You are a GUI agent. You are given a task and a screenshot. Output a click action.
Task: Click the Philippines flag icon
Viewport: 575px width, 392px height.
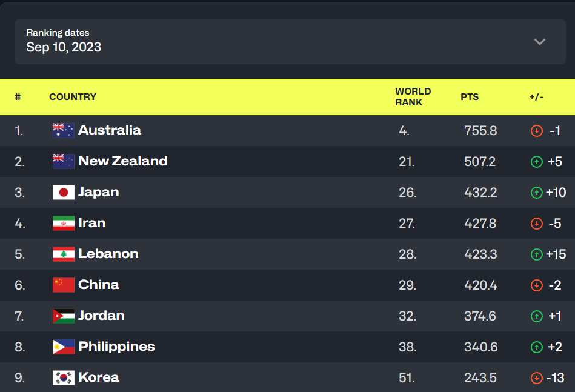63,347
